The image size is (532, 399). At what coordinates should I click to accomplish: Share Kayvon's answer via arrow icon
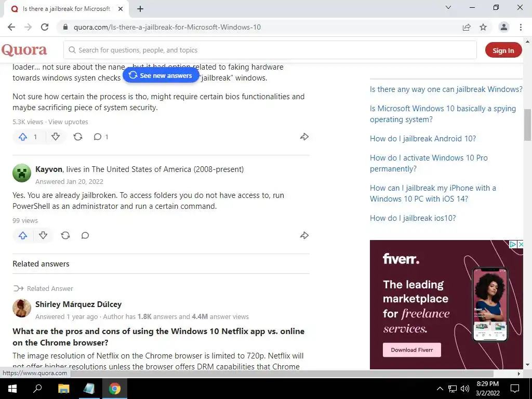[x=304, y=235]
